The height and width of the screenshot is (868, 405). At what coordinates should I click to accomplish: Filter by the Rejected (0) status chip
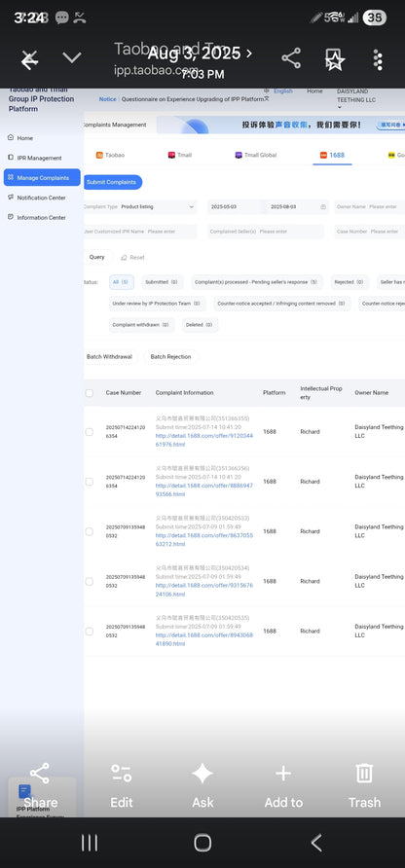click(350, 282)
